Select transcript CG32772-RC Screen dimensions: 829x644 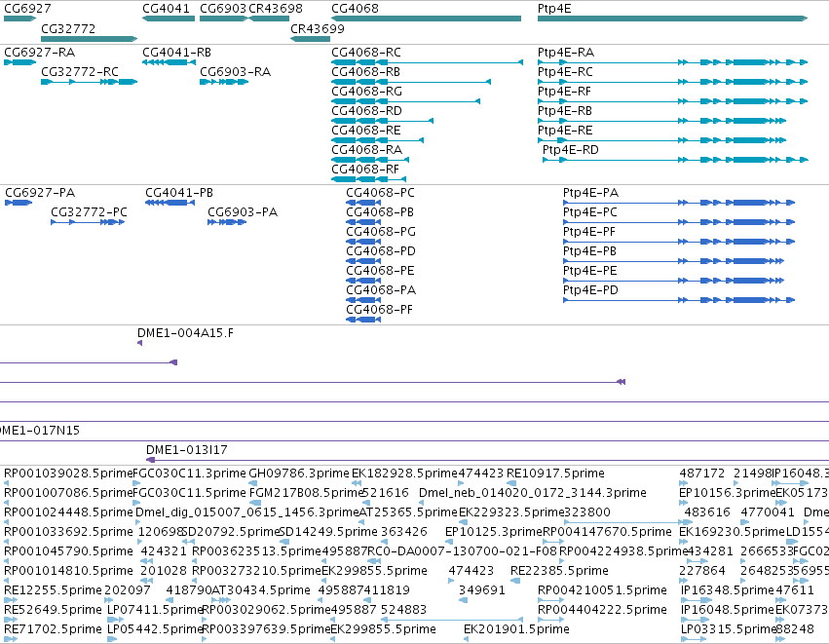90,82
